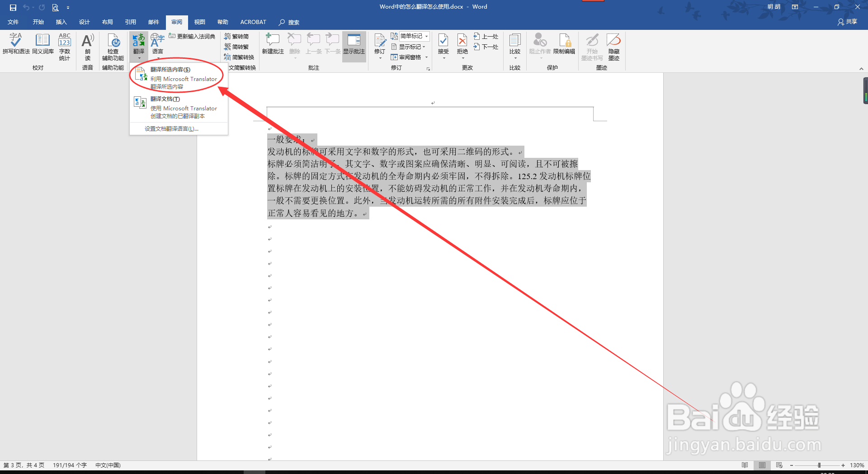Go to Previous change (上一处)
Screen dimensions: 868x474
click(486, 36)
